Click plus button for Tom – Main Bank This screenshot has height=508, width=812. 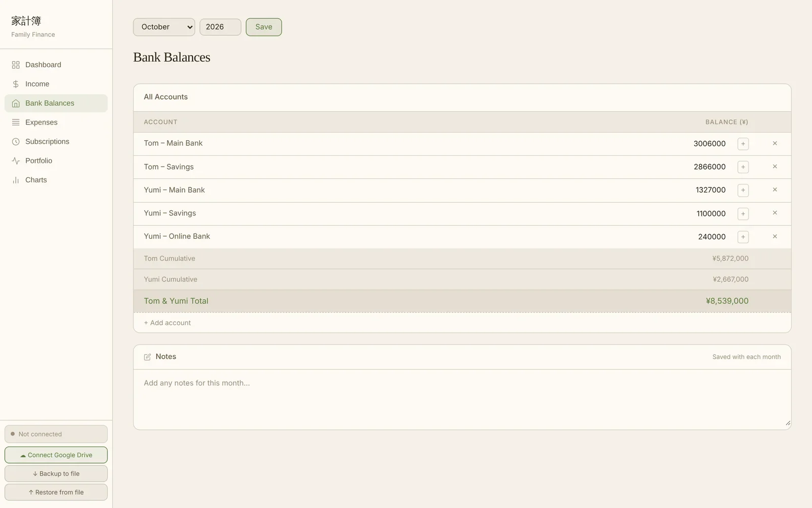click(743, 144)
